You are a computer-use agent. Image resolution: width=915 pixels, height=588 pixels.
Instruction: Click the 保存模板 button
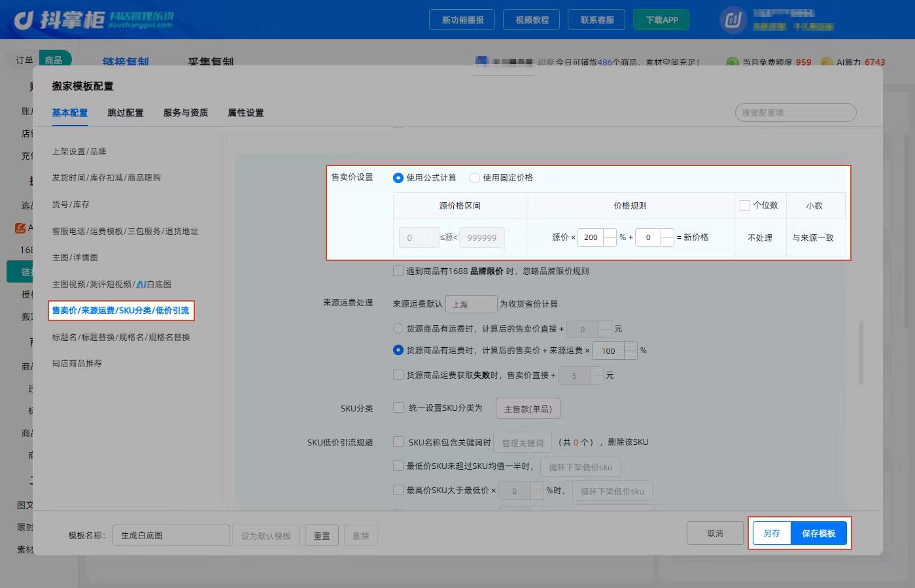(x=819, y=534)
